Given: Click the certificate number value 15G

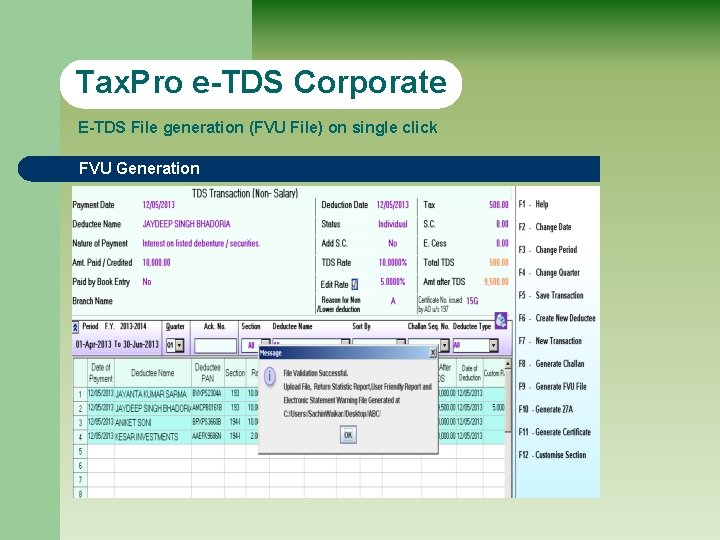Looking at the screenshot, I should coord(472,301).
